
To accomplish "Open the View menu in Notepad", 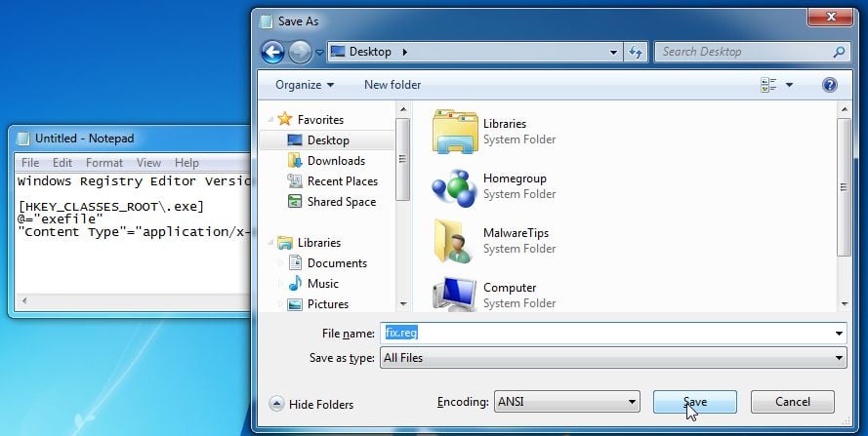I will click(148, 163).
